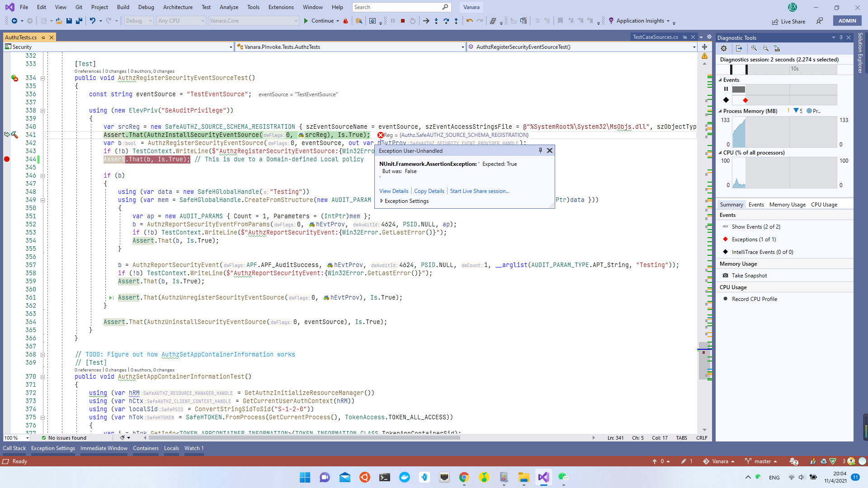Click Zoom In in Diagnostic Tools
Image resolution: width=868 pixels, height=488 pixels.
pyautogui.click(x=754, y=48)
